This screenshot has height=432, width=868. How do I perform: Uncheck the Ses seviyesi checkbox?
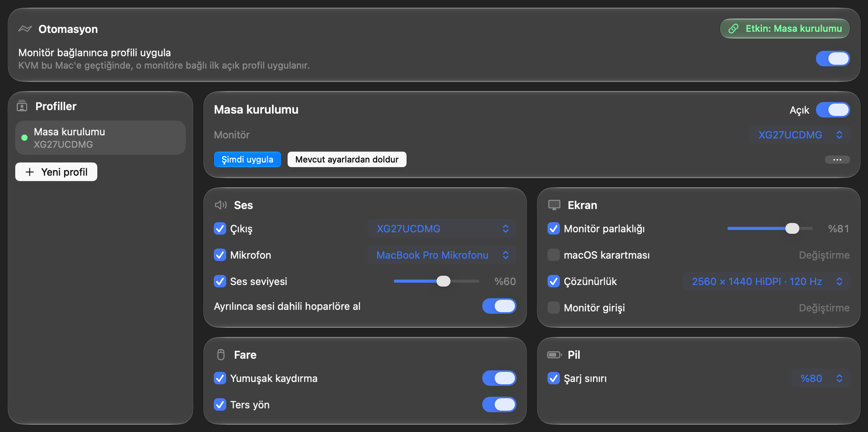point(220,281)
